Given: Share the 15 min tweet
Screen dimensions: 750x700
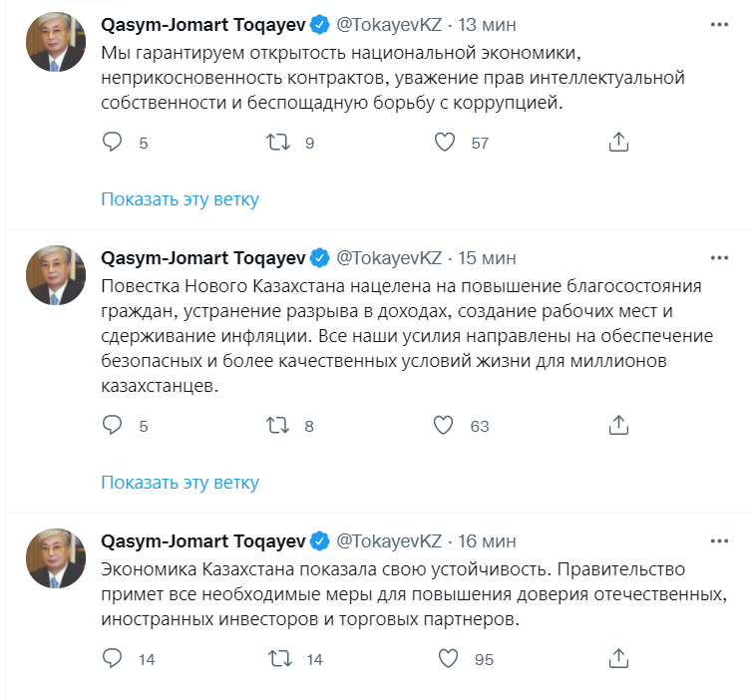Looking at the screenshot, I should pos(618,426).
